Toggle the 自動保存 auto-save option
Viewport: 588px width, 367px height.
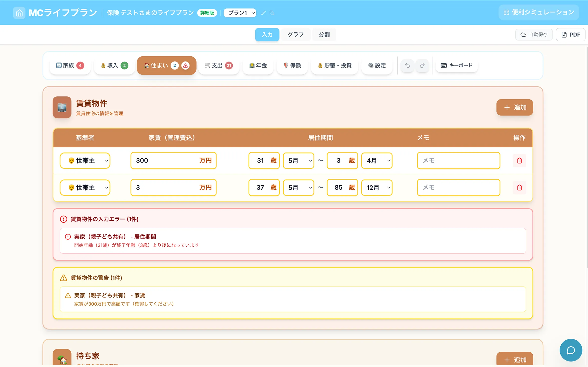[x=534, y=35]
